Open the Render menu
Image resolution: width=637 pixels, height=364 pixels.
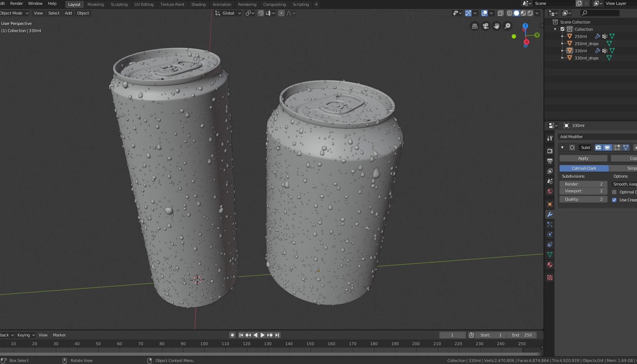click(17, 3)
